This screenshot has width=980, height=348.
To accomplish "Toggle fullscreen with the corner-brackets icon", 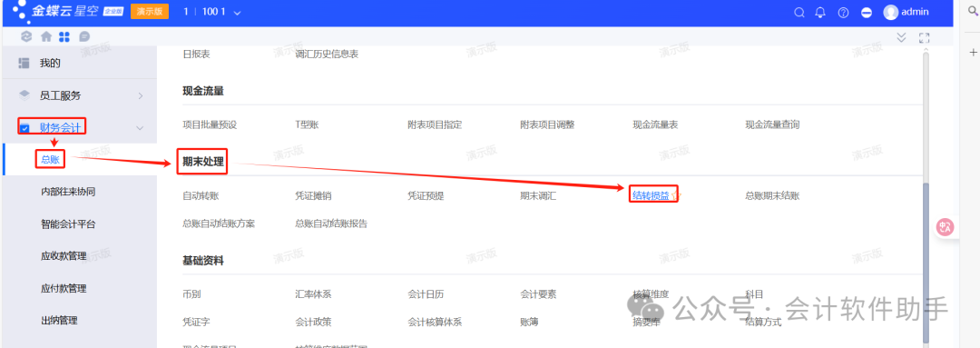I will pyautogui.click(x=925, y=37).
